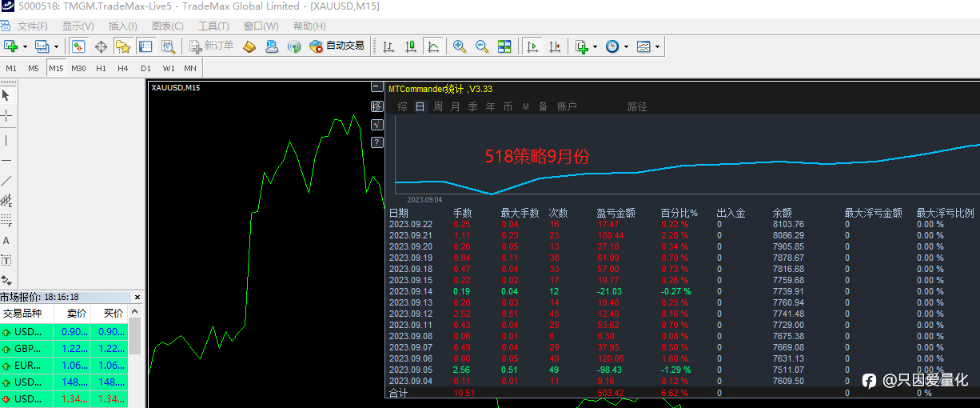This screenshot has width=980, height=408.
Task: Select the text A tool
Action: pos(6,240)
